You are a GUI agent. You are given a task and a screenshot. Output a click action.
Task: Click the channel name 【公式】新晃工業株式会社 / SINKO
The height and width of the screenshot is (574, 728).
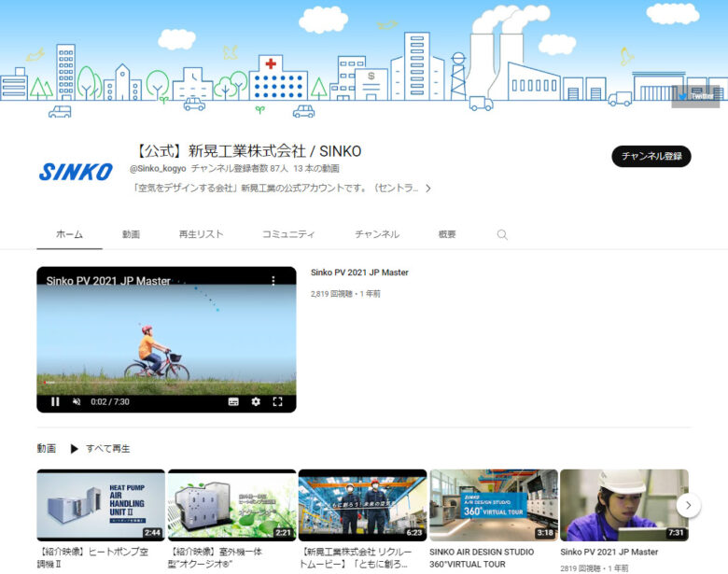click(x=247, y=151)
